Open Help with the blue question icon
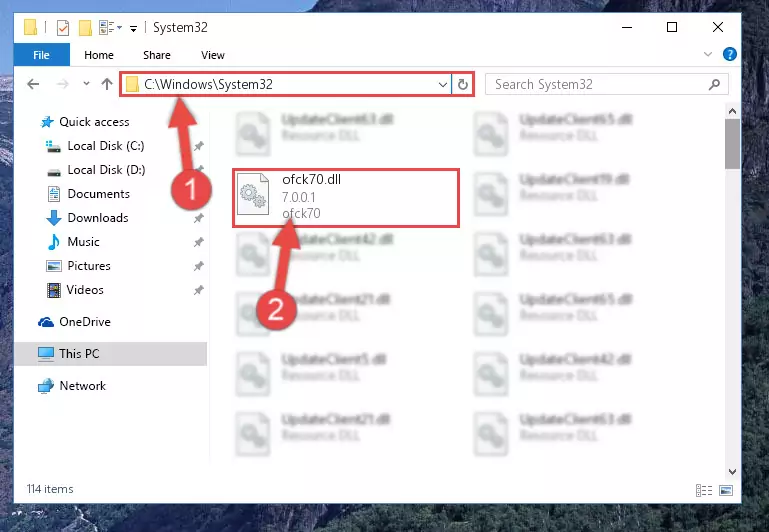Screen dimensions: 769x532 pos(730,54)
